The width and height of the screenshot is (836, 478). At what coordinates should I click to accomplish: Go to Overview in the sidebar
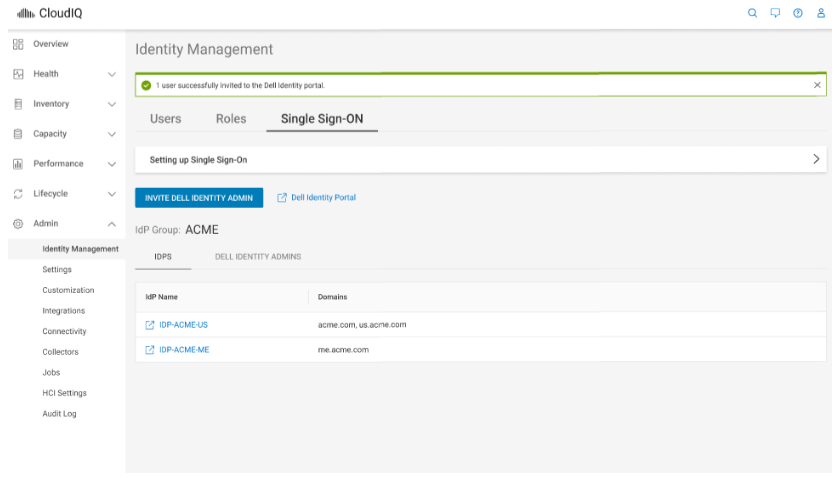[x=51, y=44]
